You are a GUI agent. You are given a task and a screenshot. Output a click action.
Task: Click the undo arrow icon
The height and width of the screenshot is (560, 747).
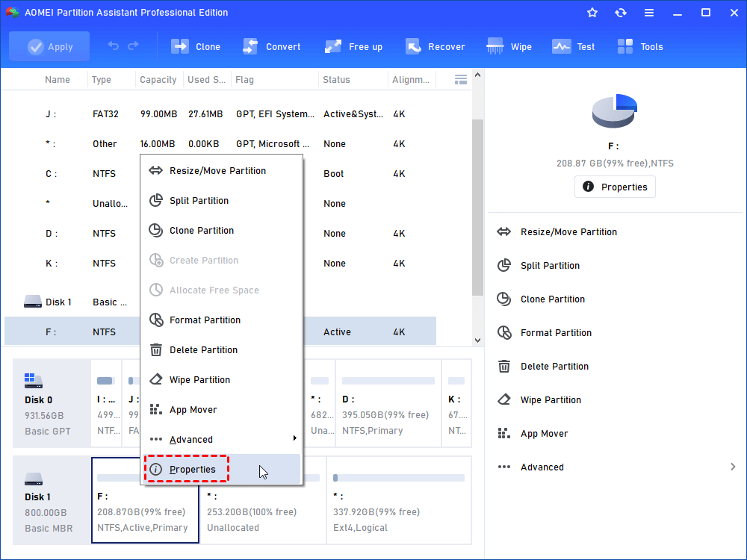click(114, 46)
